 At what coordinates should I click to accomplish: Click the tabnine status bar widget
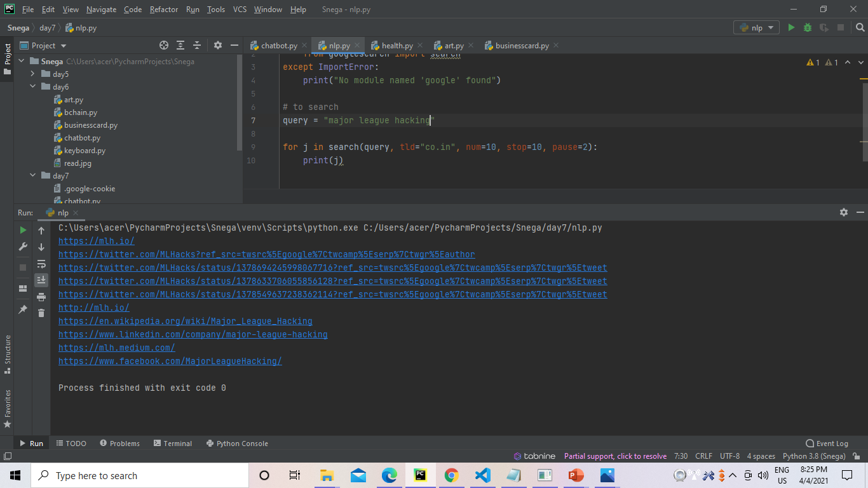coord(534,456)
